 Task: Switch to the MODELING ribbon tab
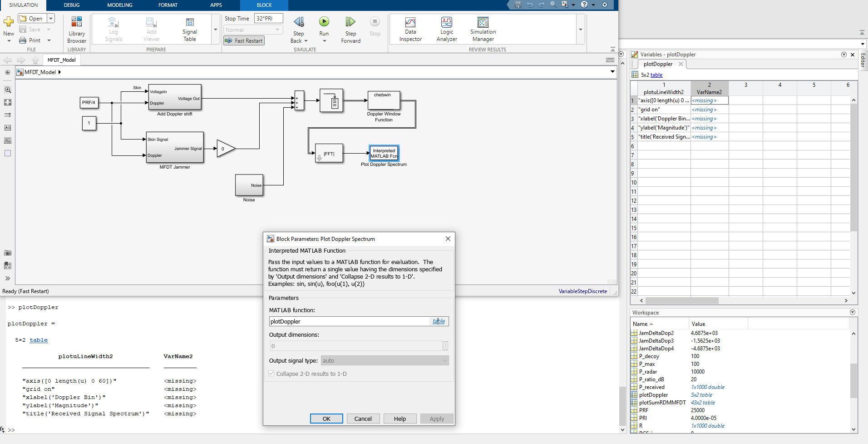click(119, 5)
